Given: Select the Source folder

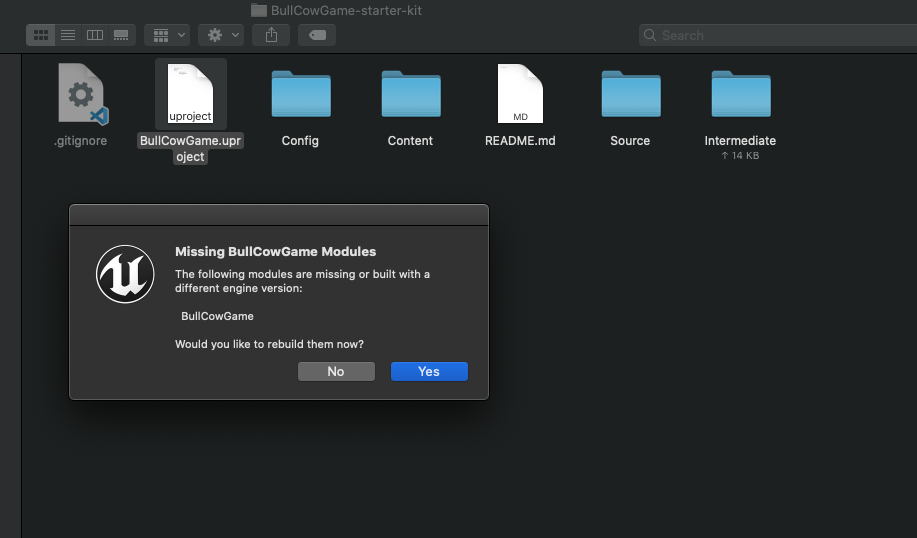Looking at the screenshot, I should coord(630,94).
